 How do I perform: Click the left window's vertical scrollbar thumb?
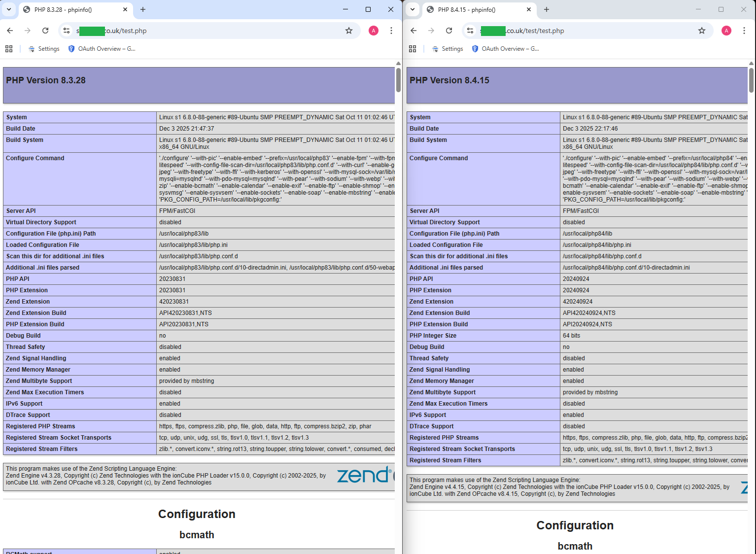pyautogui.click(x=398, y=80)
